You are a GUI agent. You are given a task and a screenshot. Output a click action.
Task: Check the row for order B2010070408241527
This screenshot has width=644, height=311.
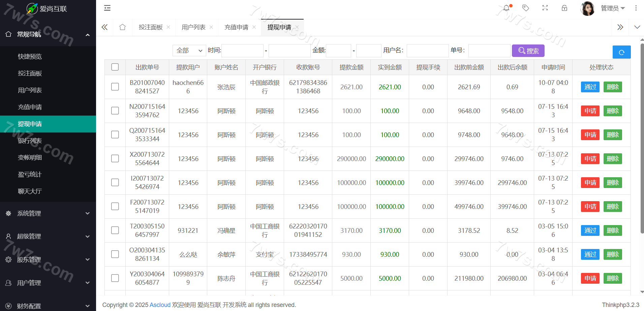point(115,87)
